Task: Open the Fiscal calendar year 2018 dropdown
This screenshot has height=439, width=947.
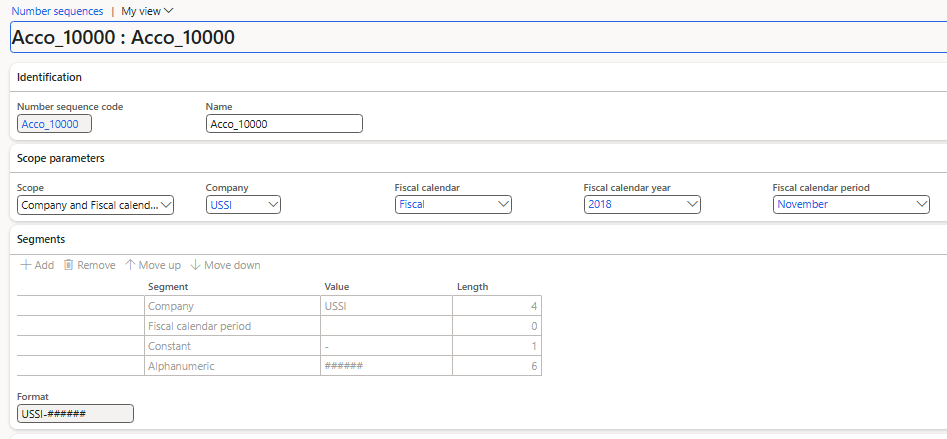Action: [x=642, y=205]
